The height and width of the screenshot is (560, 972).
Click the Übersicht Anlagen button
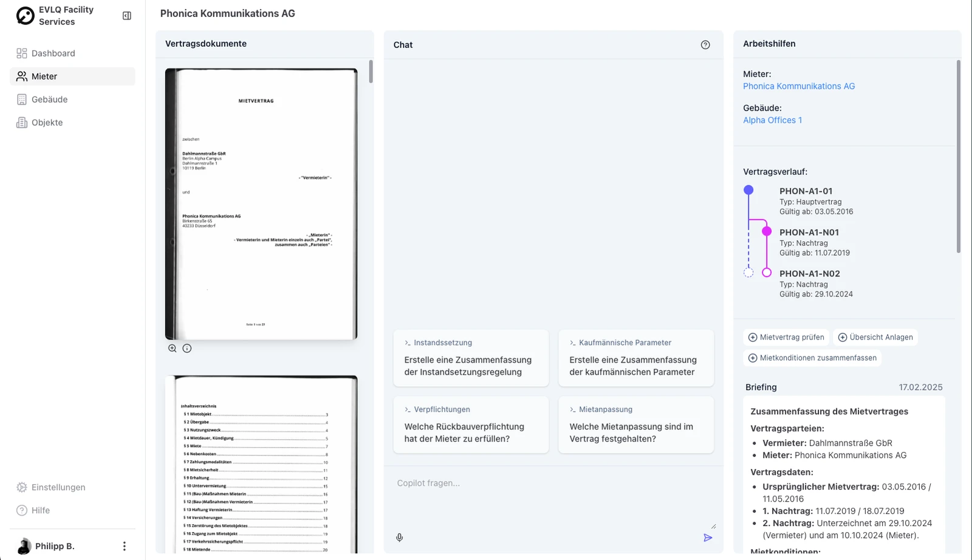pyautogui.click(x=875, y=337)
